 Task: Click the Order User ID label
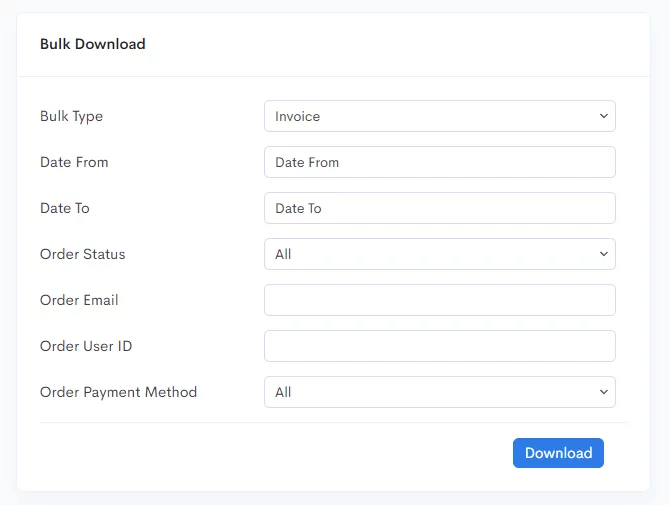point(86,346)
